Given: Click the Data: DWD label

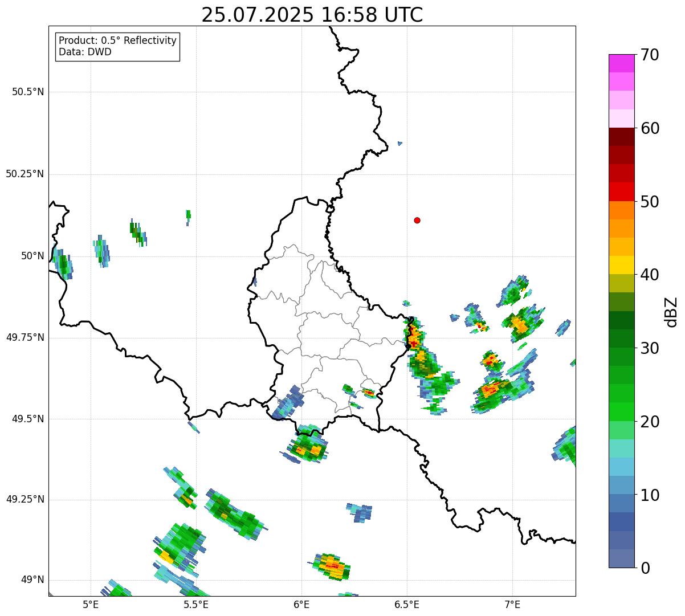Looking at the screenshot, I should tap(85, 52).
